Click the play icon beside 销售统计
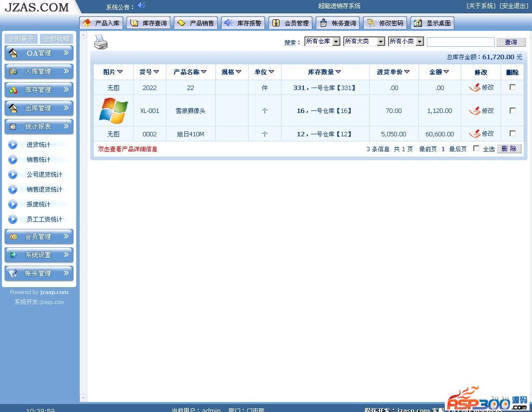Viewport: 532px width, 412px height. click(x=12, y=160)
